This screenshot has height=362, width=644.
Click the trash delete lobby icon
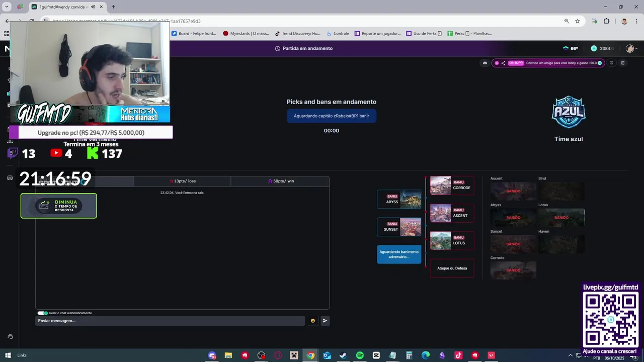coord(623,63)
